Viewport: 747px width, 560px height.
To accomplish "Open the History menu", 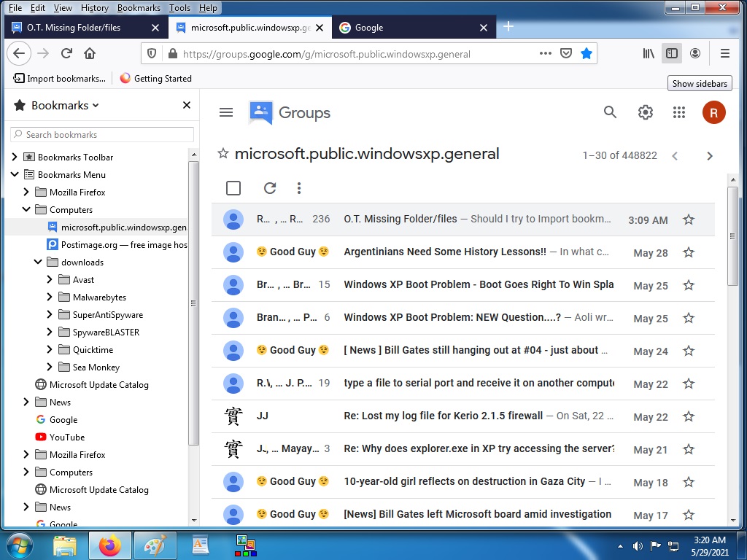I will (94, 7).
